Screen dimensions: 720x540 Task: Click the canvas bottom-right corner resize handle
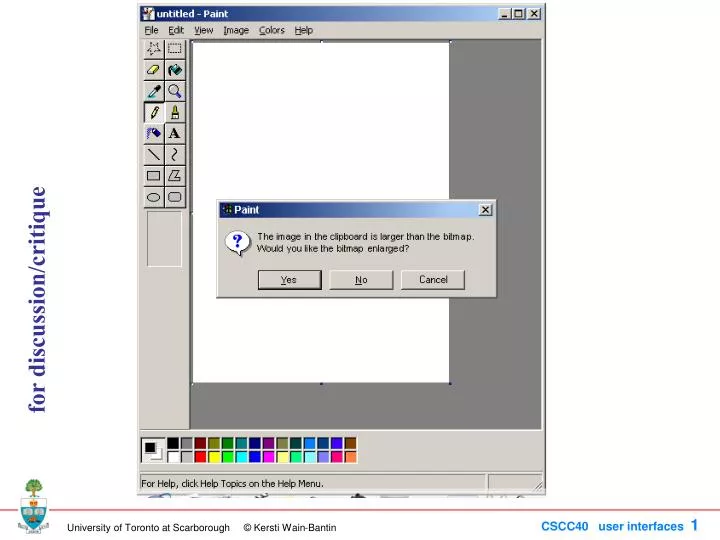[450, 383]
